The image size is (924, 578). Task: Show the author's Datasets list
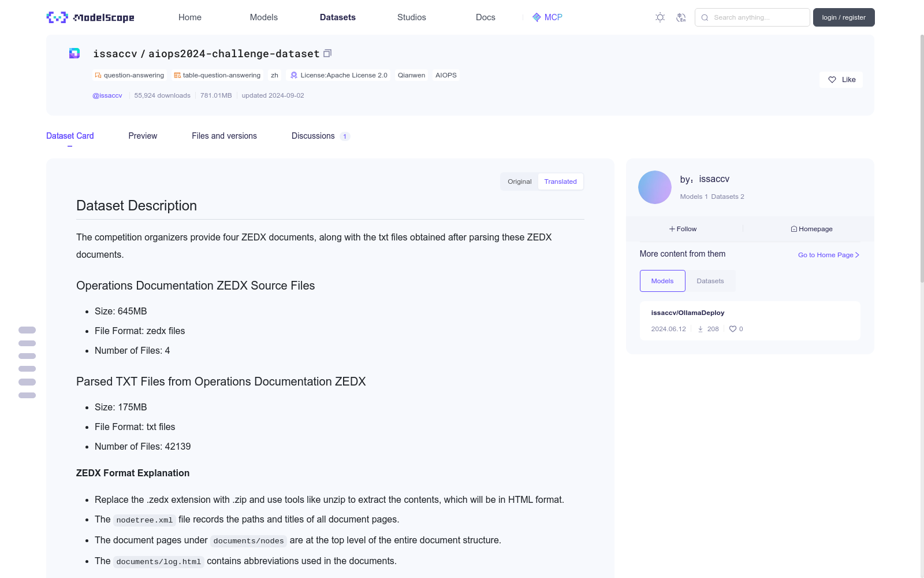coord(710,281)
